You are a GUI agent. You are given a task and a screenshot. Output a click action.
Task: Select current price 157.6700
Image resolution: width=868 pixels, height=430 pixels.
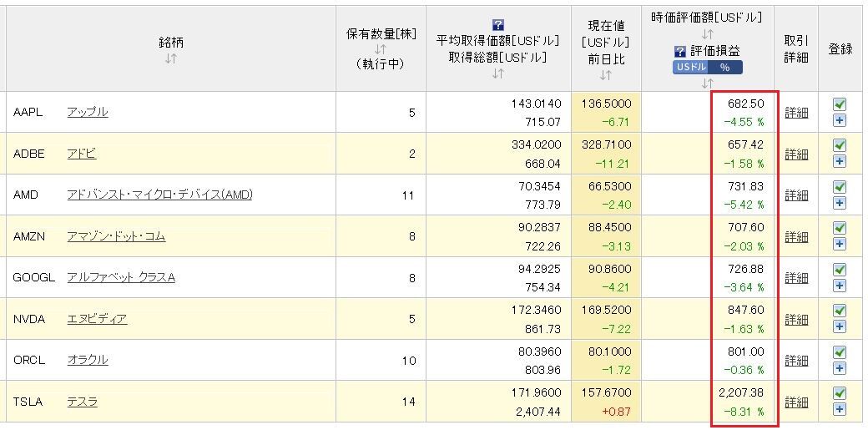tap(606, 393)
